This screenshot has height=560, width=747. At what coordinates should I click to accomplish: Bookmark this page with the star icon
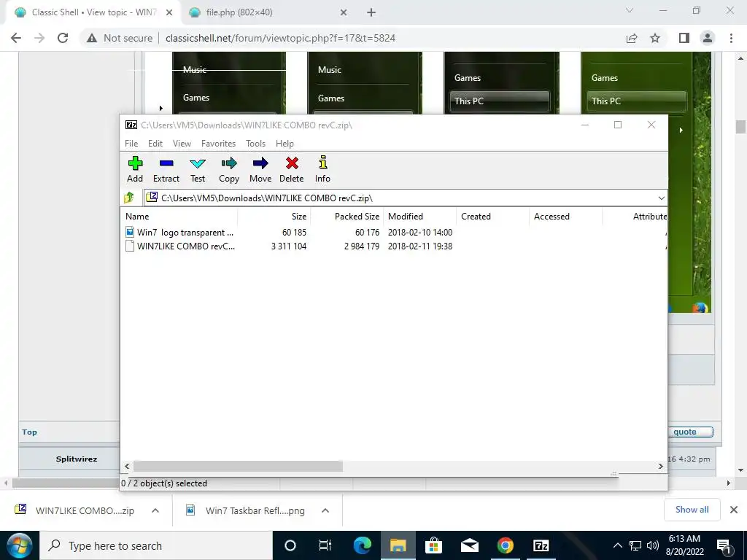tap(655, 38)
